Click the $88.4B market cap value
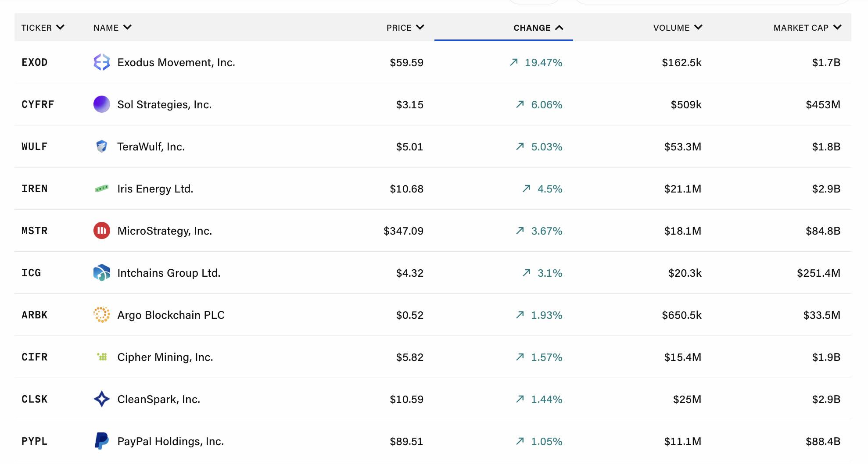 click(x=823, y=442)
